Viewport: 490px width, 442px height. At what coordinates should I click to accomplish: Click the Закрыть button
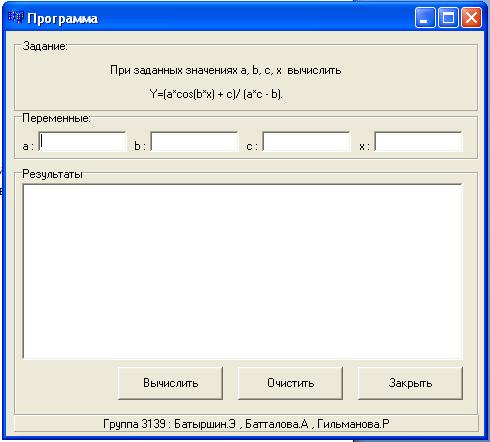tap(410, 383)
